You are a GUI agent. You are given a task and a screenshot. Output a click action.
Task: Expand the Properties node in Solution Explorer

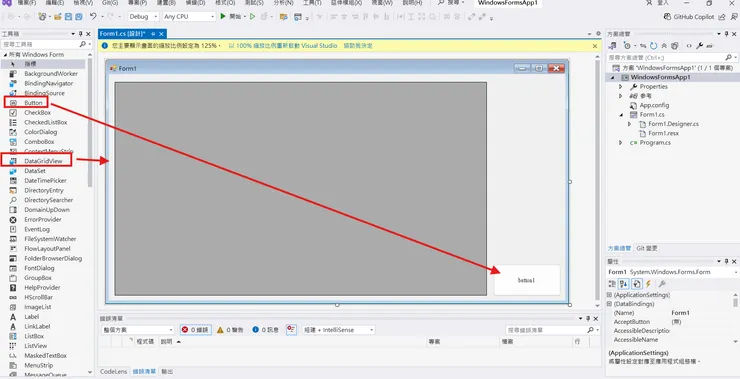[x=621, y=87]
